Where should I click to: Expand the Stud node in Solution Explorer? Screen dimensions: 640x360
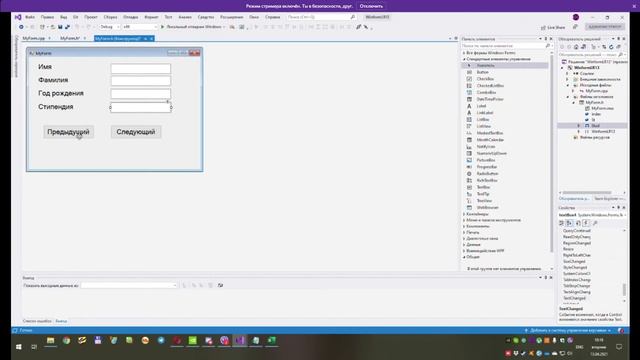578,126
